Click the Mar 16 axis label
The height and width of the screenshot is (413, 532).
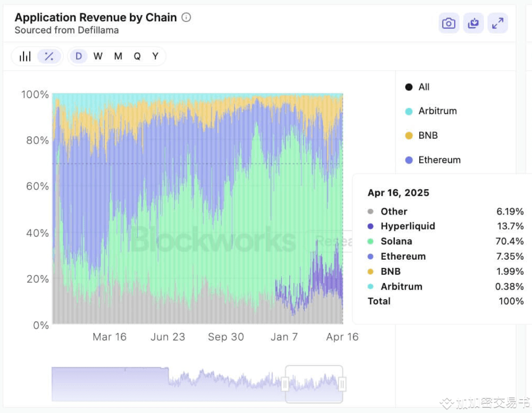point(110,337)
